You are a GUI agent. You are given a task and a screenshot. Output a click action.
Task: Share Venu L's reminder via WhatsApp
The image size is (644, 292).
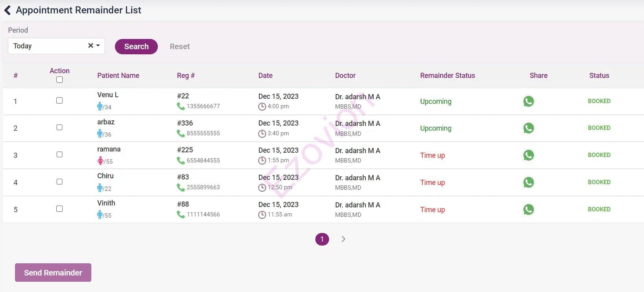tap(528, 101)
